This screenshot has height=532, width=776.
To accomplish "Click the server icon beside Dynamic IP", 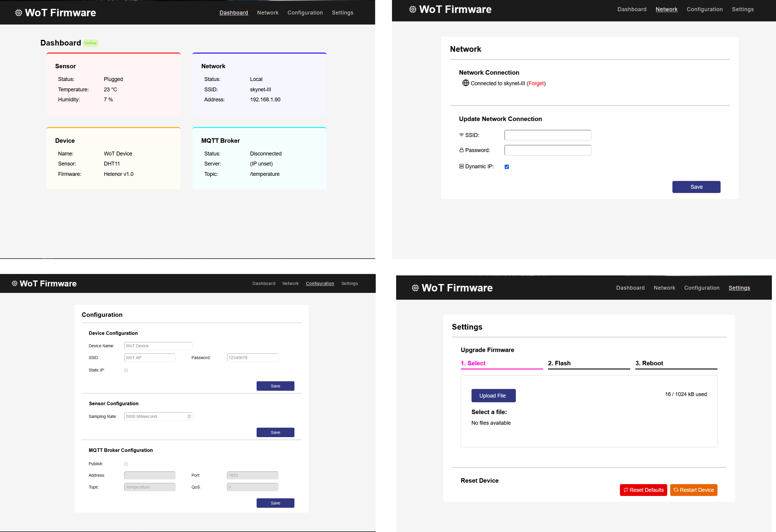I will [x=461, y=166].
